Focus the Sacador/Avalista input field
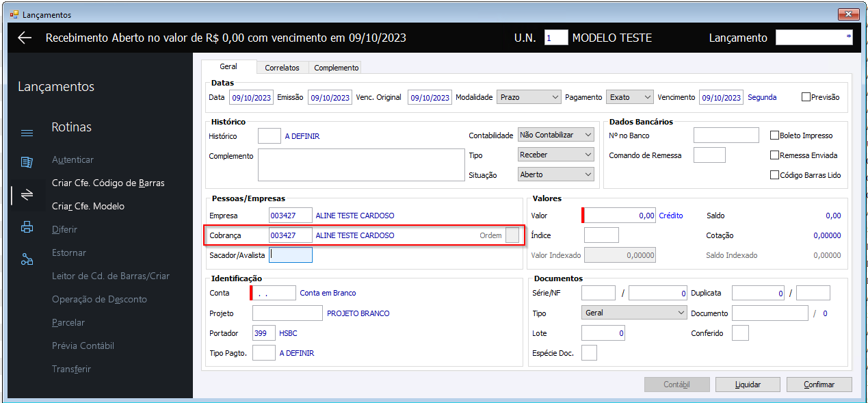 (x=291, y=255)
